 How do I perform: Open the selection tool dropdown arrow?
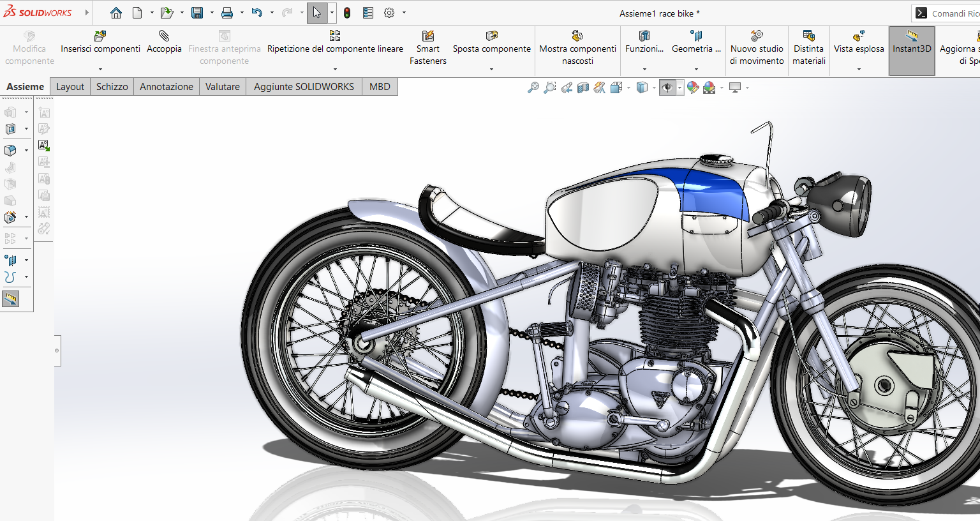tap(332, 13)
